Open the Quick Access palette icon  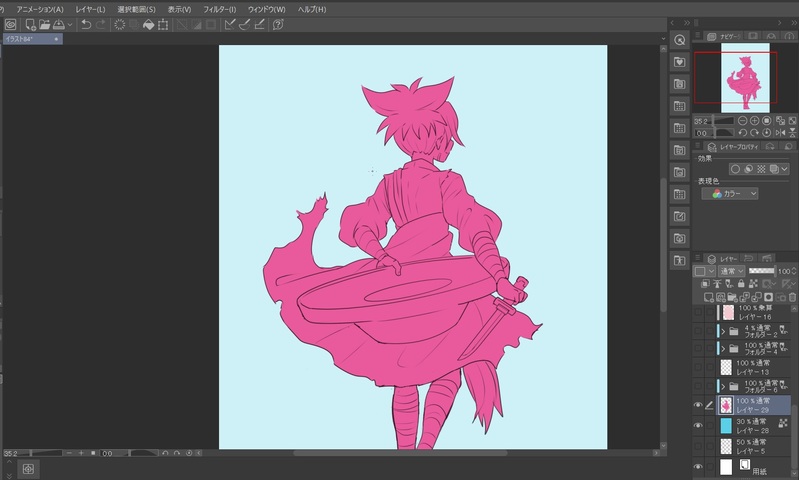pyautogui.click(x=679, y=40)
